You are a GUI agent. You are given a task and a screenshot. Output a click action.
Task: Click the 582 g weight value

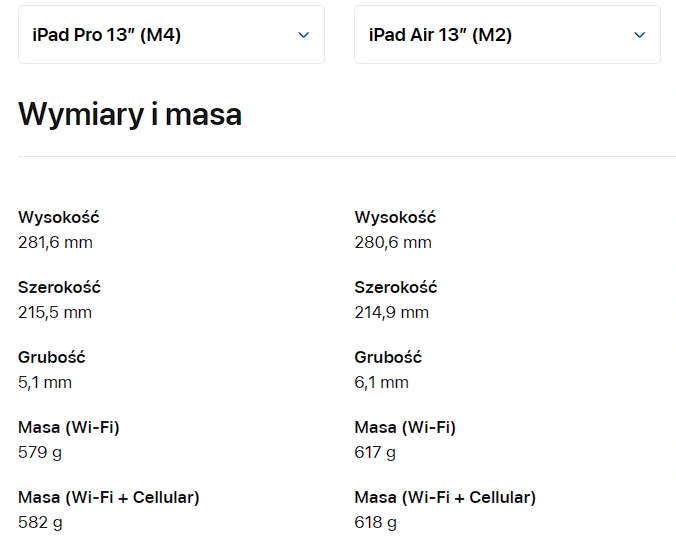point(40,523)
